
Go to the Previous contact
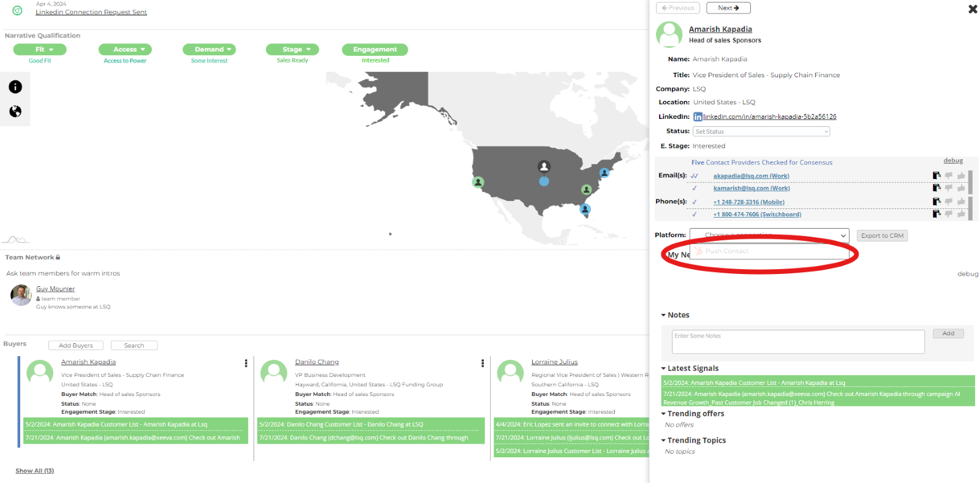(678, 8)
